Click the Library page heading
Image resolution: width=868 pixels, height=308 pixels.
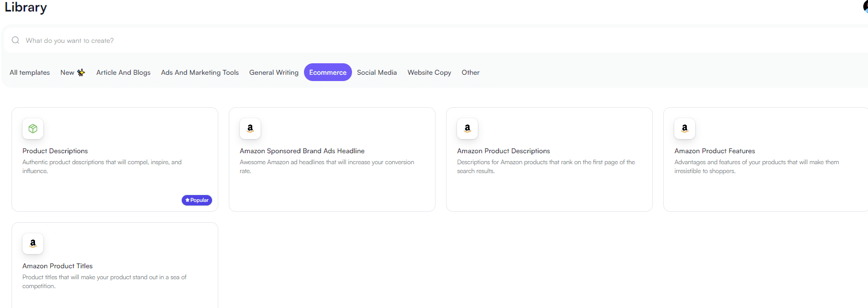click(26, 7)
